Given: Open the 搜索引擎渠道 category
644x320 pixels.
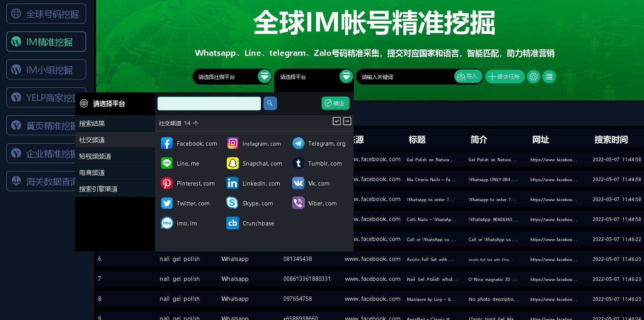Looking at the screenshot, I should [115, 189].
